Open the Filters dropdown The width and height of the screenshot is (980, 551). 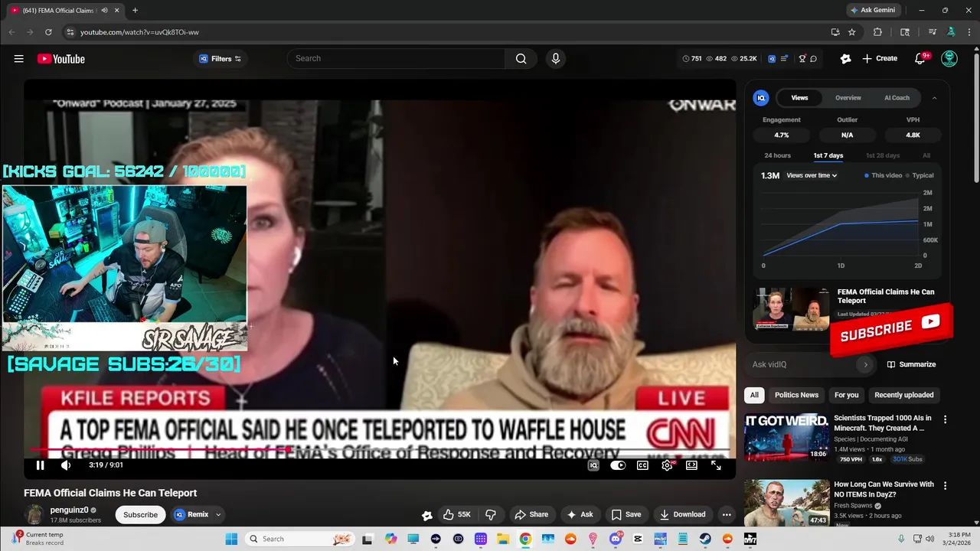coord(220,59)
